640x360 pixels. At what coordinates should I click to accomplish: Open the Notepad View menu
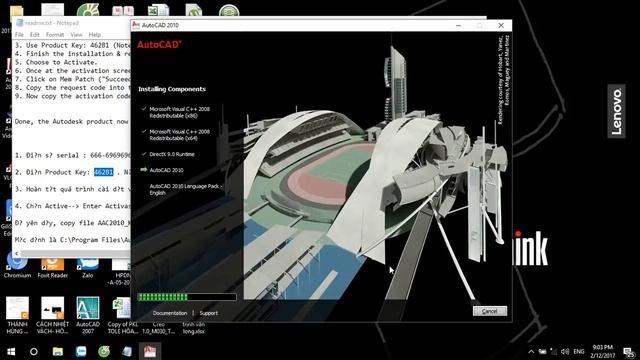tap(76, 35)
